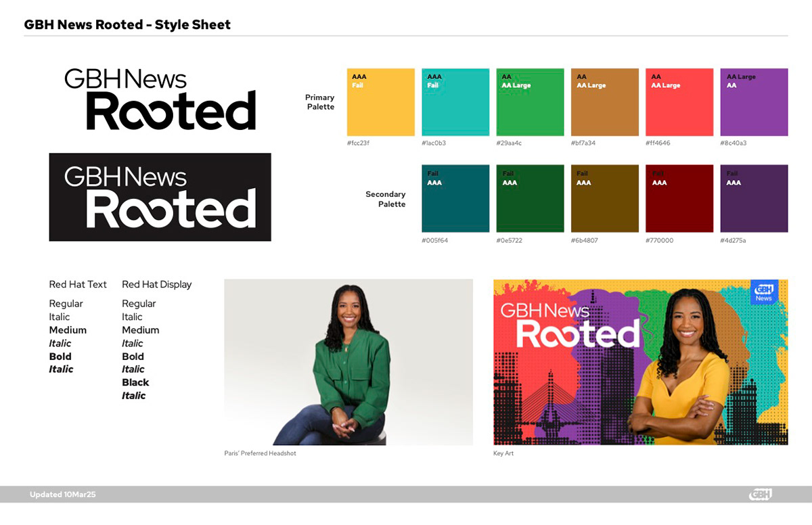Click the 'Key Art' caption
The height and width of the screenshot is (525, 812).
[x=503, y=453]
